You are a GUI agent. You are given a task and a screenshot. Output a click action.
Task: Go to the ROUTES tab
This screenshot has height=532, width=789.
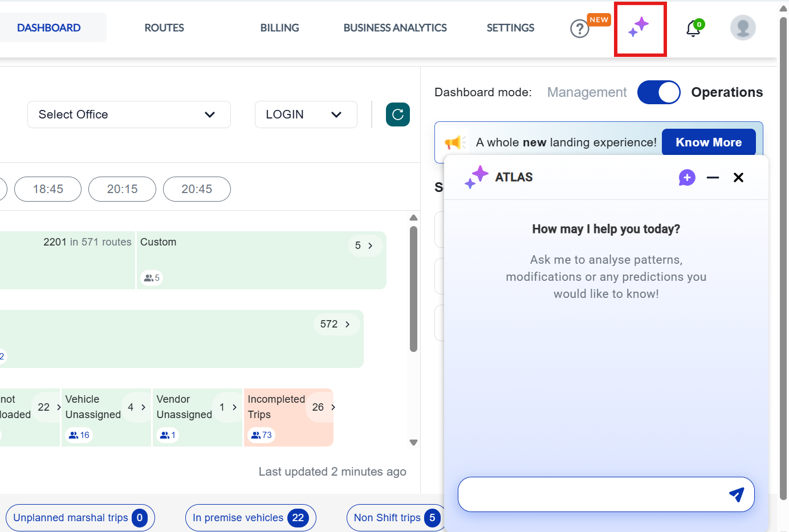[164, 27]
